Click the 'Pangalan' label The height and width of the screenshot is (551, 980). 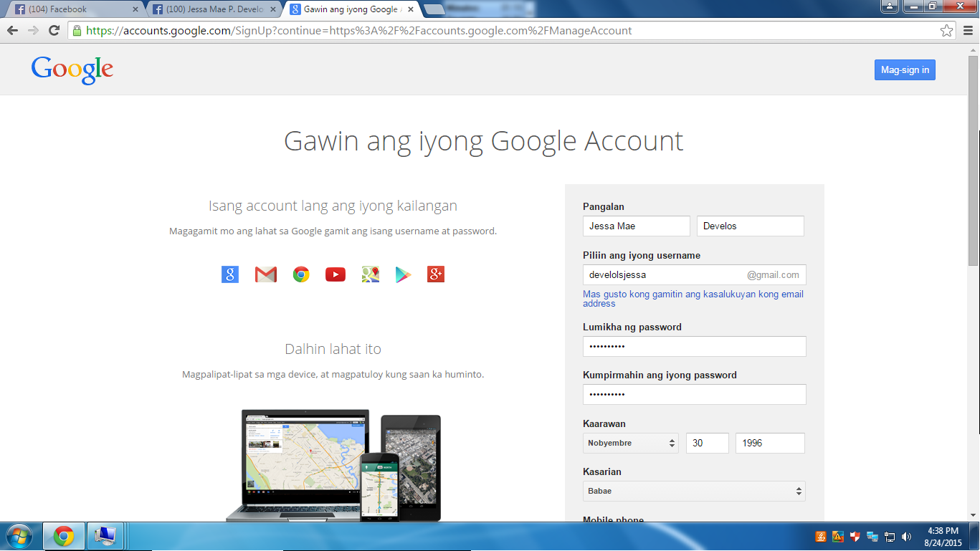click(604, 206)
